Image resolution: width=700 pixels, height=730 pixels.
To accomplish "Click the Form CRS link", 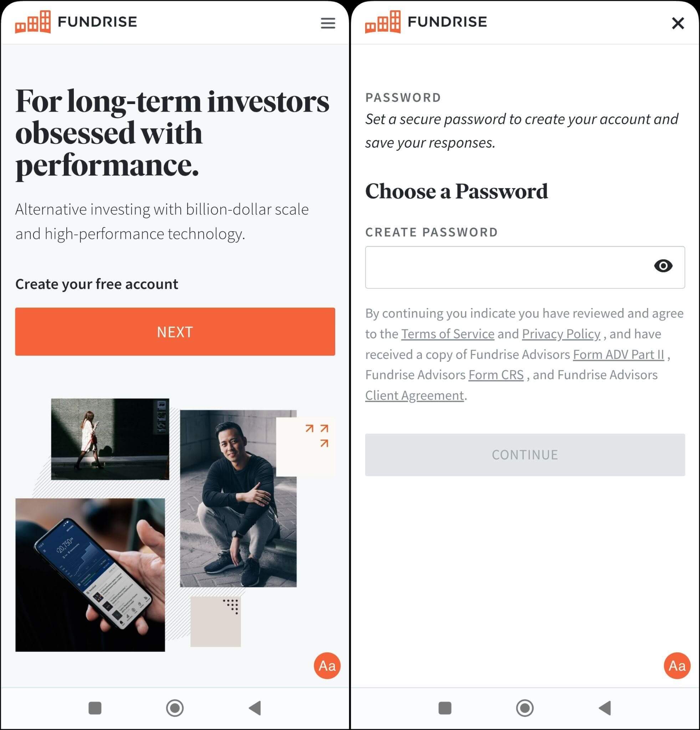I will pyautogui.click(x=497, y=374).
